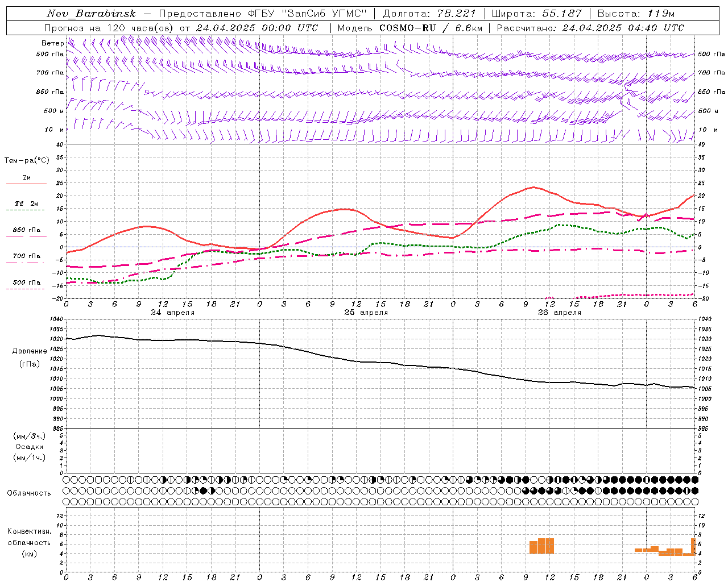Click the 2м legend line sample
Screen dimensions: 728x582
(26, 184)
